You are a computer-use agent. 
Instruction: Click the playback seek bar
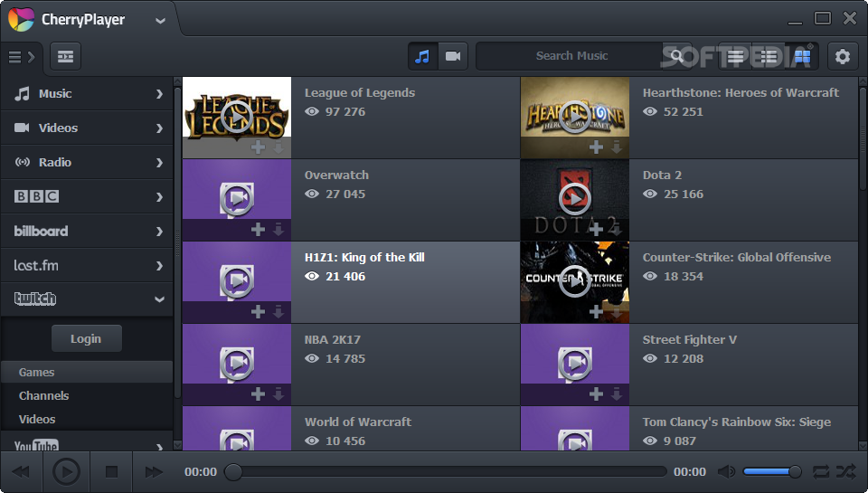[x=446, y=472]
